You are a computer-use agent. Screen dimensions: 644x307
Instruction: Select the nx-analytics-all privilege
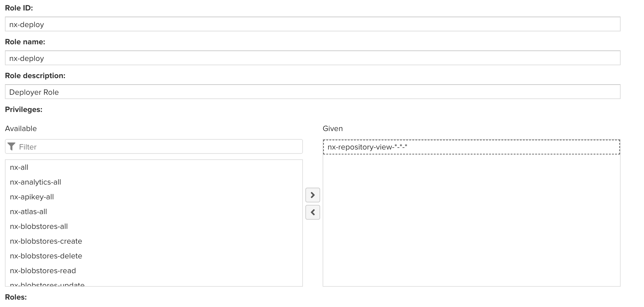[35, 182]
